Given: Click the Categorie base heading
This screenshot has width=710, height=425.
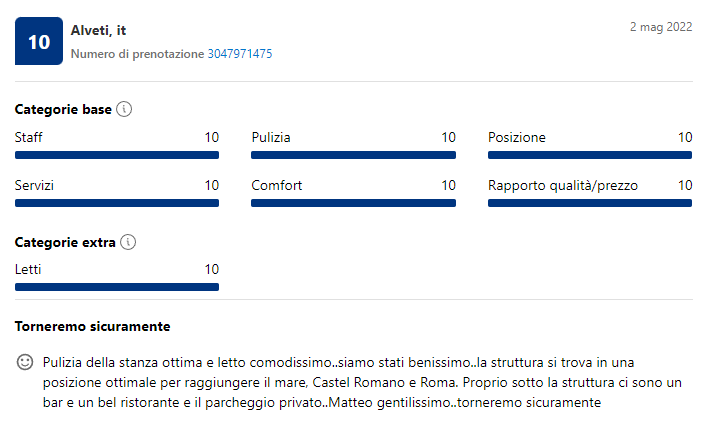Looking at the screenshot, I should tap(63, 110).
